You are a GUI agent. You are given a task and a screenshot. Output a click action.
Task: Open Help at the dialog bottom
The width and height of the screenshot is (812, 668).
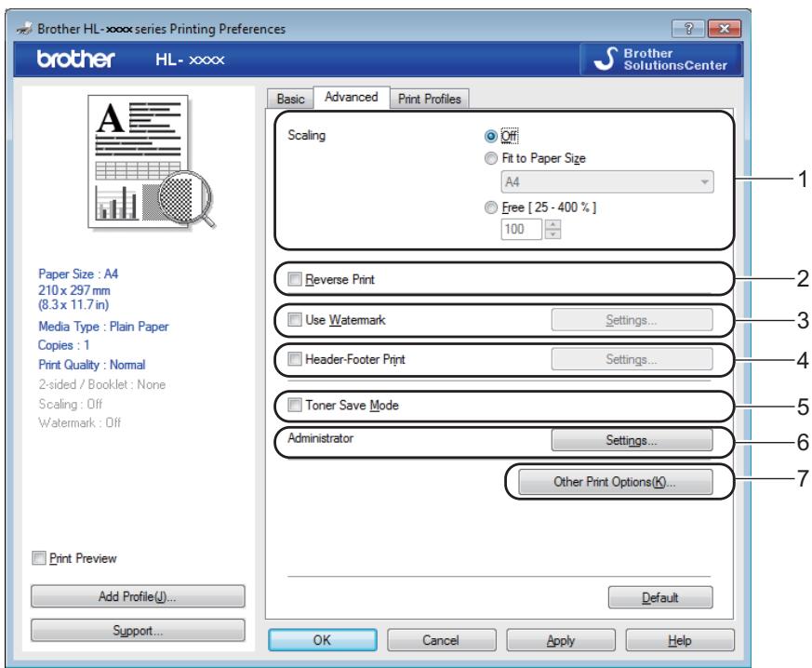(x=680, y=640)
